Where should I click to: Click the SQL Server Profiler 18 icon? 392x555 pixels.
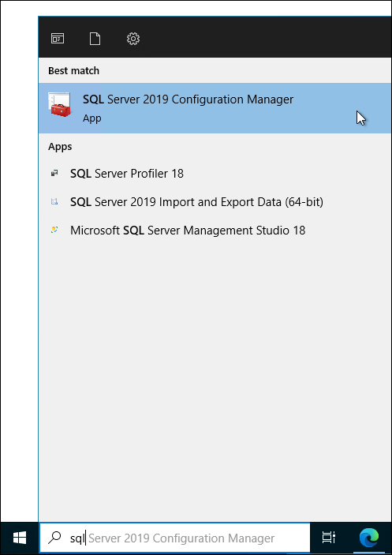point(54,174)
